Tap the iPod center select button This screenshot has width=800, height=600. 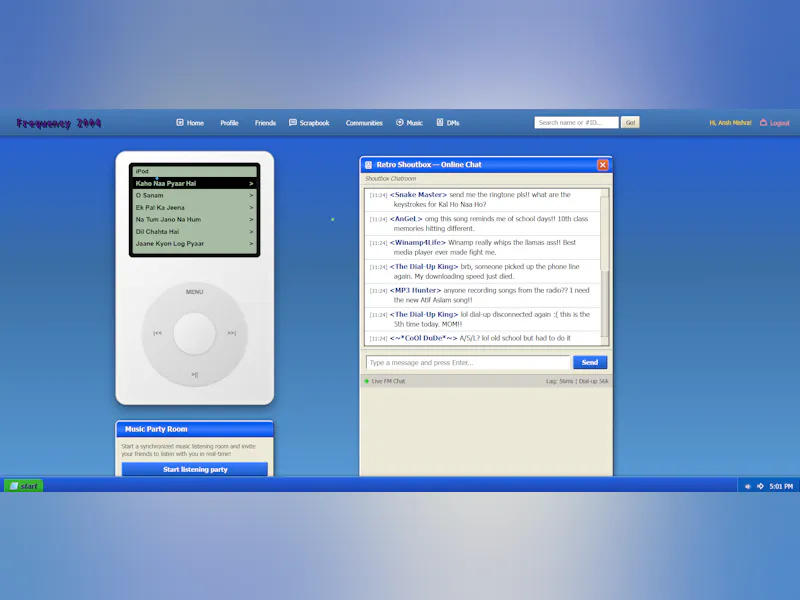coord(194,334)
